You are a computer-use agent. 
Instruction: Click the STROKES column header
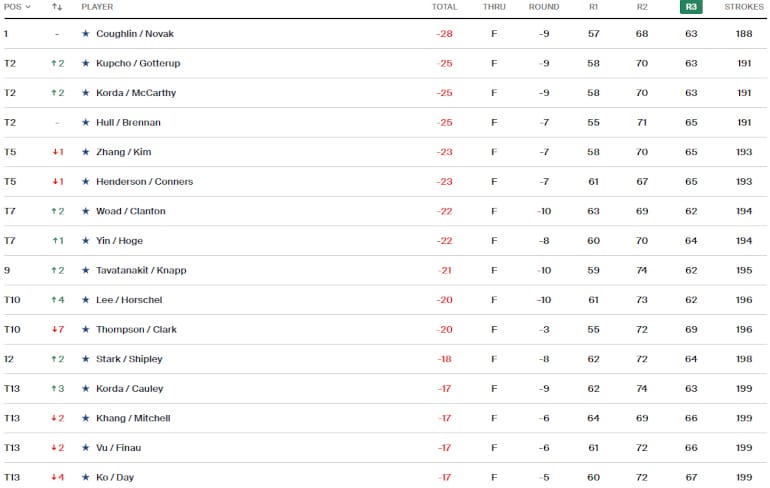743,7
